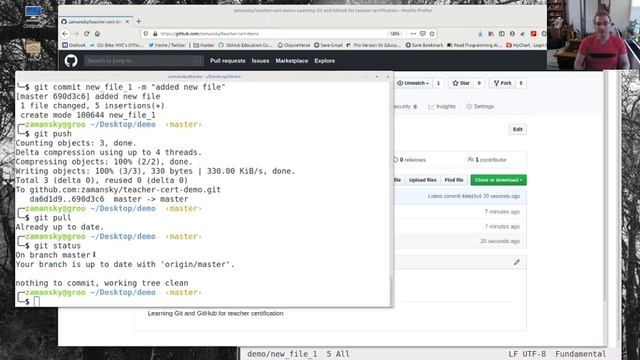Viewport: 640px width, 360px height.
Task: Click the webcam video thumbnail
Action: [x=593, y=35]
